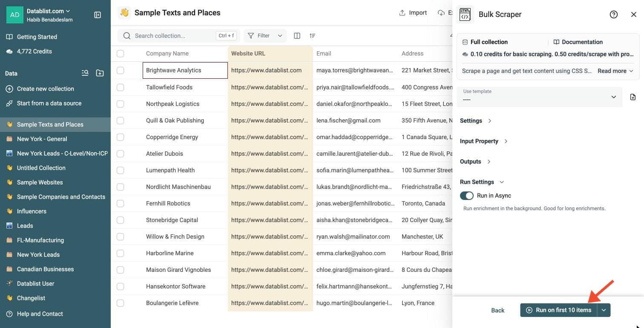Click the Website URL column header

coord(270,54)
